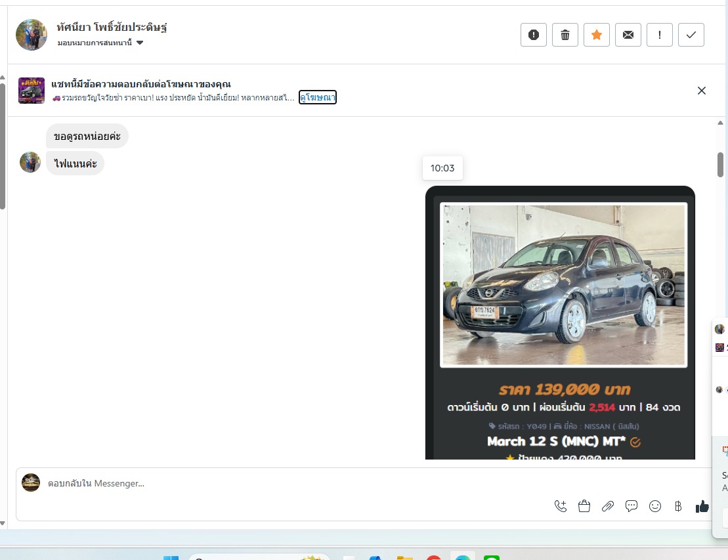Click the left panel scroll-down arrow
728x560 pixels.
[3, 523]
